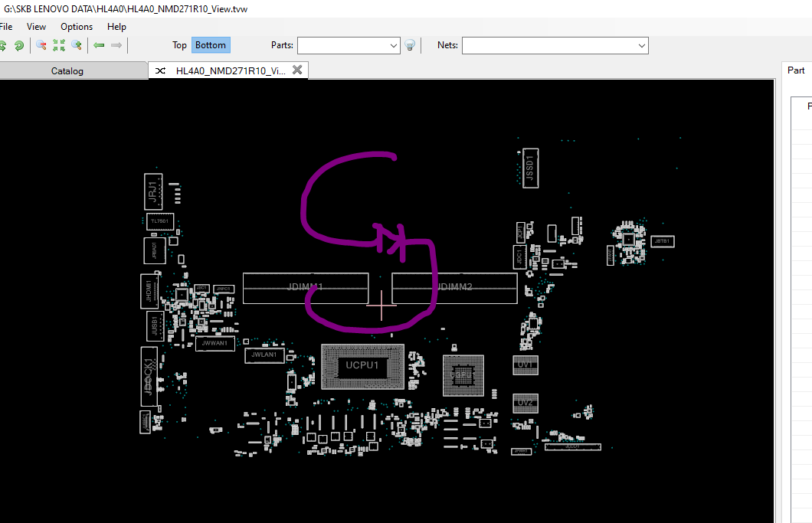Viewport: 812px width, 523px height.
Task: Click the gray forward arrow icon
Action: pos(116,46)
